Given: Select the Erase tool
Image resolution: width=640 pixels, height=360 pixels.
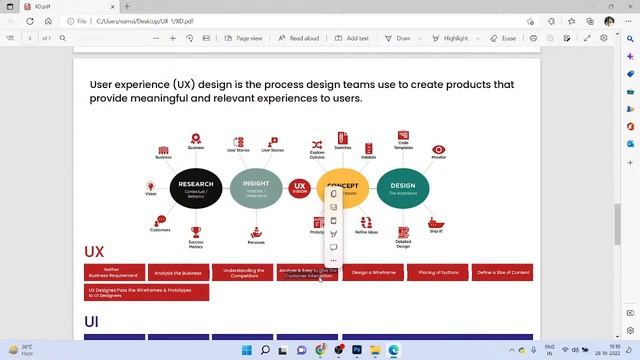Looking at the screenshot, I should (x=503, y=38).
